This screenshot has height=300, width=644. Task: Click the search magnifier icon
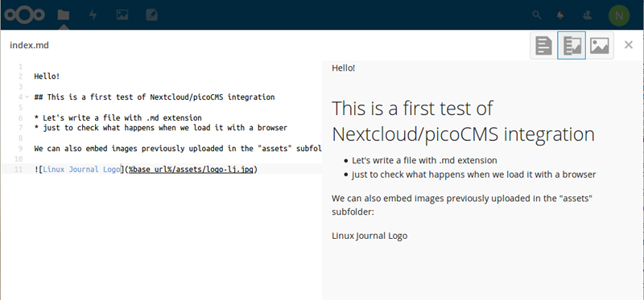(x=536, y=15)
